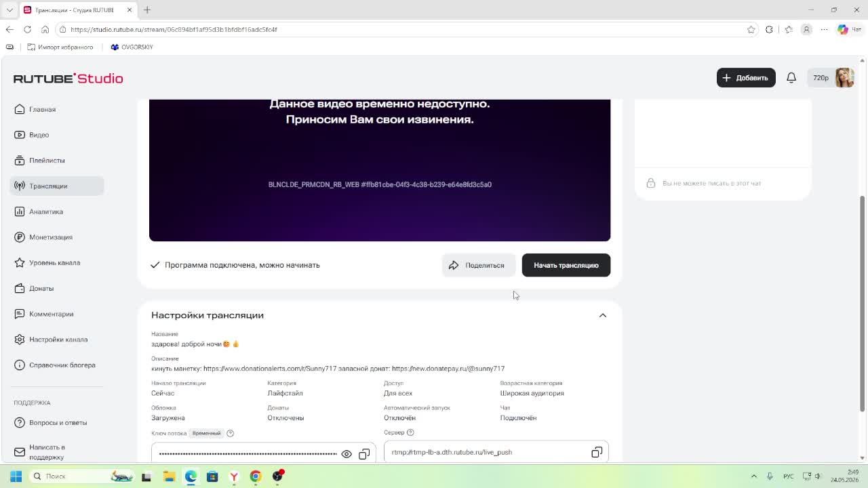Click the Справочник блогера icon
The height and width of the screenshot is (488, 868).
(20, 365)
